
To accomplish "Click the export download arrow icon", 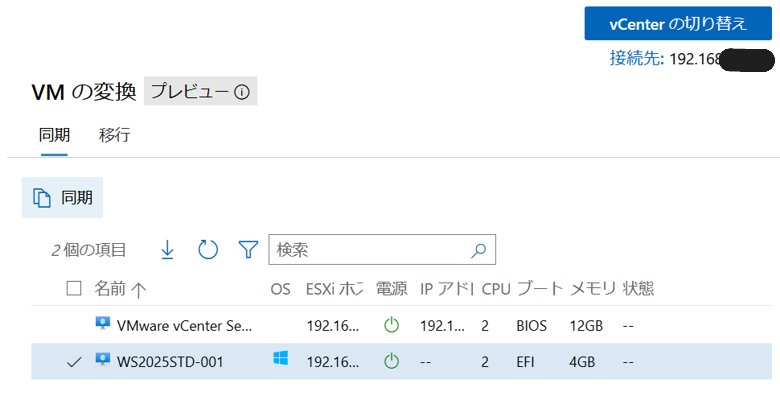I will point(168,249).
